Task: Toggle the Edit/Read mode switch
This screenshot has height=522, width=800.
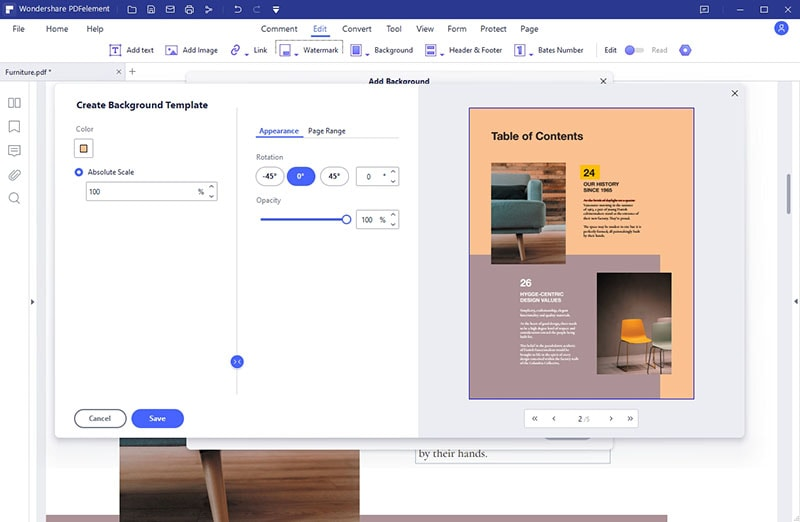Action: [x=634, y=50]
